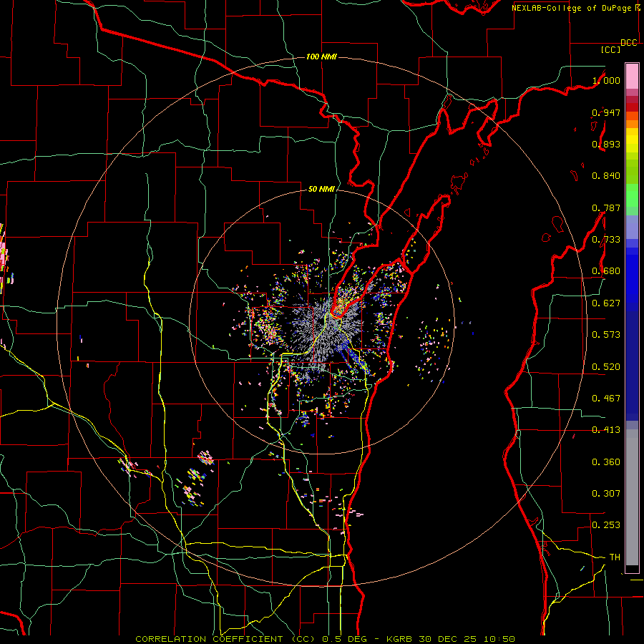Click the CORRELATION COEFFICIENT caption text

(209, 639)
